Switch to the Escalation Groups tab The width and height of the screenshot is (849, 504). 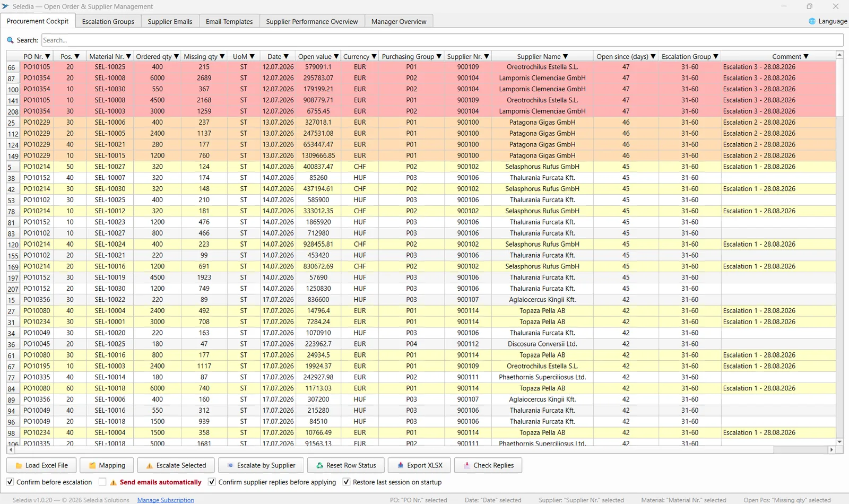(108, 21)
